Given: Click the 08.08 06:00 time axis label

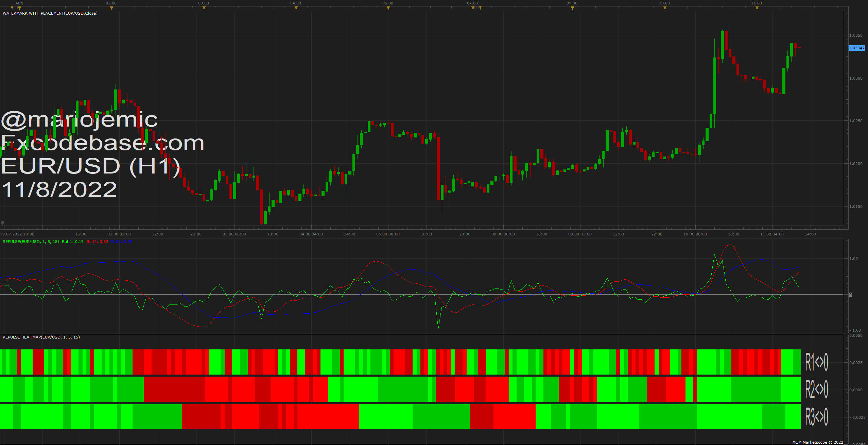Looking at the screenshot, I should tap(503, 234).
